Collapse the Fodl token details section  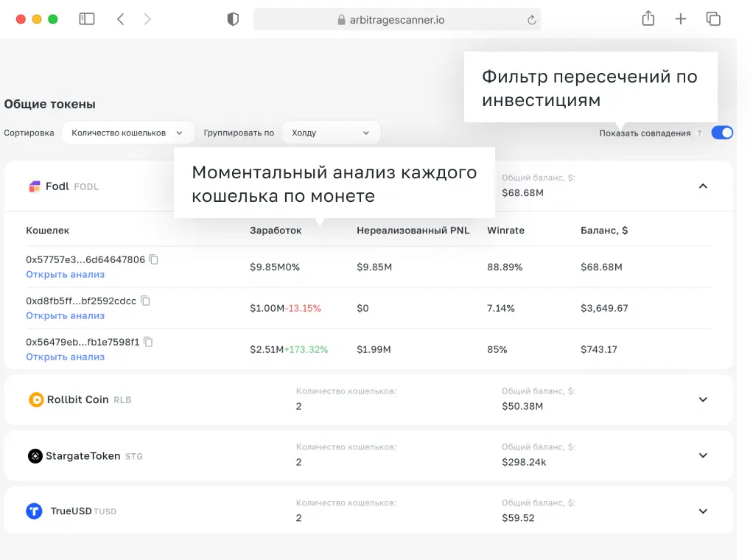(x=703, y=186)
